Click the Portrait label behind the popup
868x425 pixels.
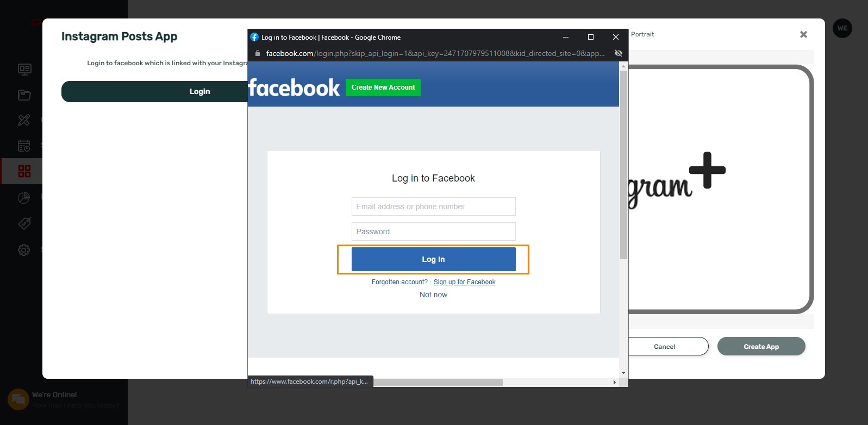(x=642, y=34)
